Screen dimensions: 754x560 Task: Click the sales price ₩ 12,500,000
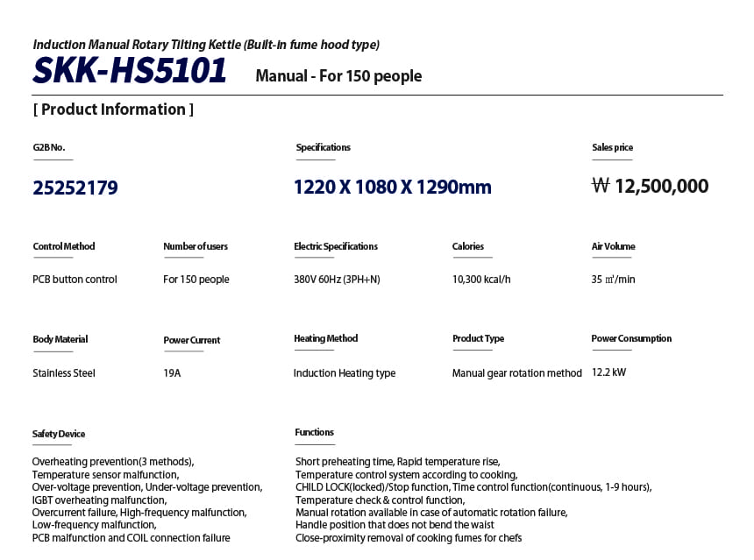click(650, 186)
